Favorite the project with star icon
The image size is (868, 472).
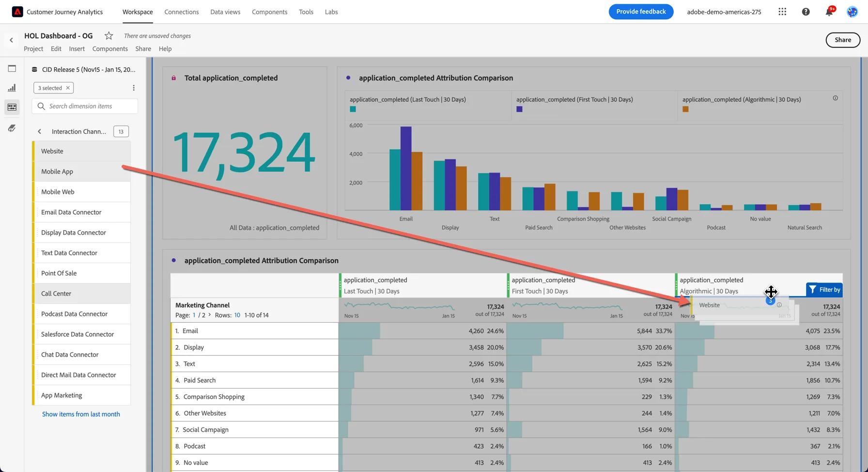[x=109, y=35]
